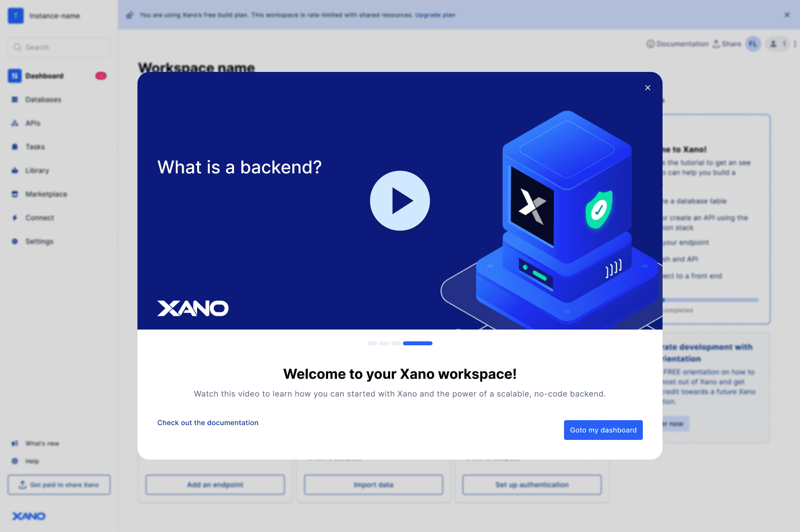Click the Xano logo at sidebar bottom
The height and width of the screenshot is (532, 800).
29,516
